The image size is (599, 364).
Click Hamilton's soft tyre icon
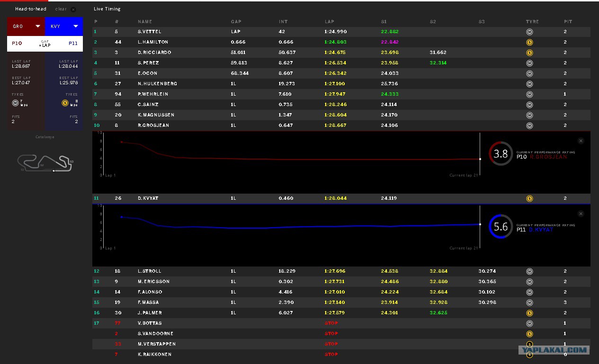(529, 43)
